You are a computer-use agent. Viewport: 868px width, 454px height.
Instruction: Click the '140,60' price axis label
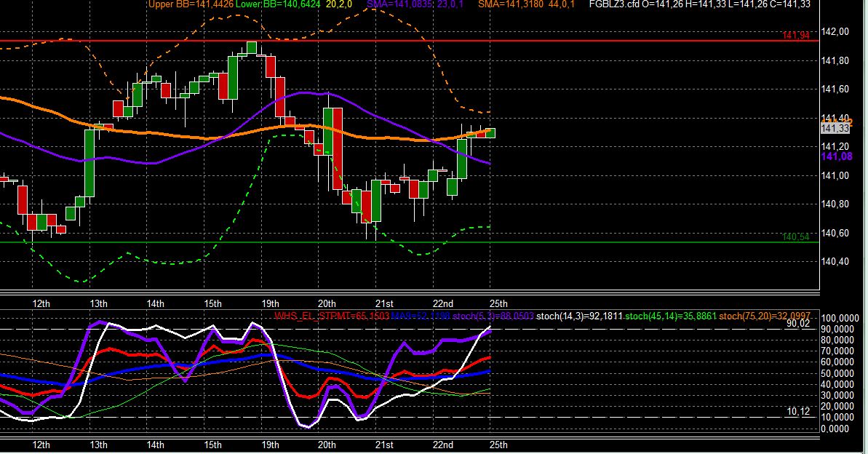[835, 233]
